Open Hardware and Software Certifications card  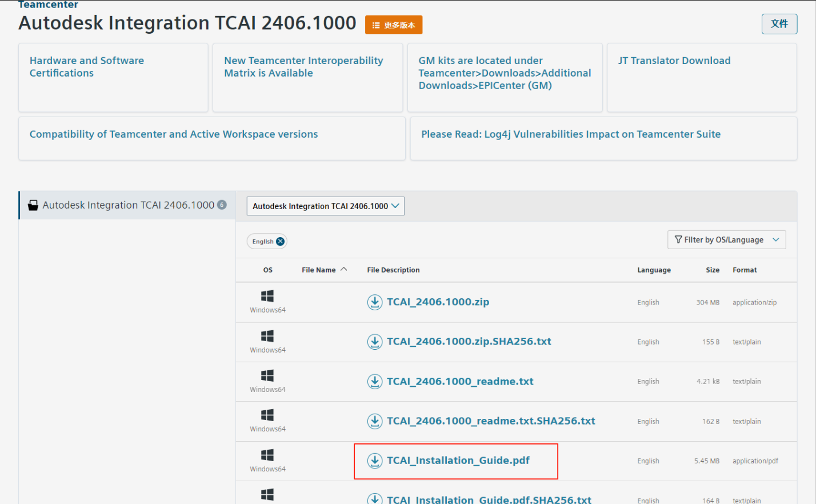(x=113, y=78)
